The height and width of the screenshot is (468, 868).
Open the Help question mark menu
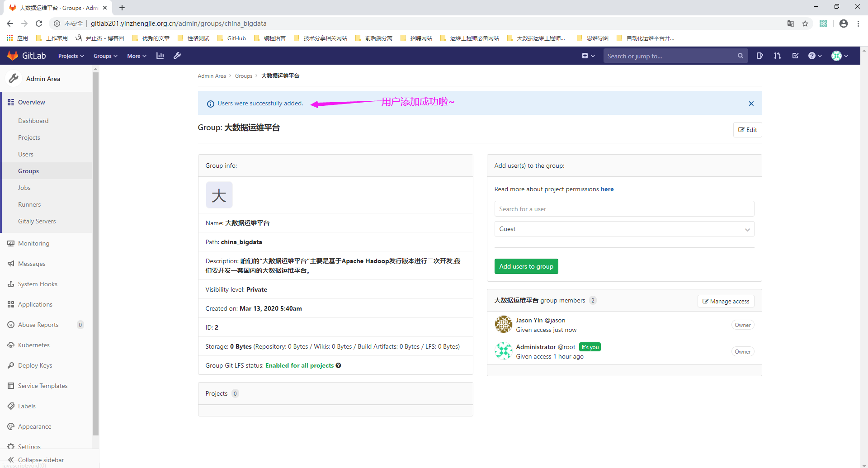(815, 56)
